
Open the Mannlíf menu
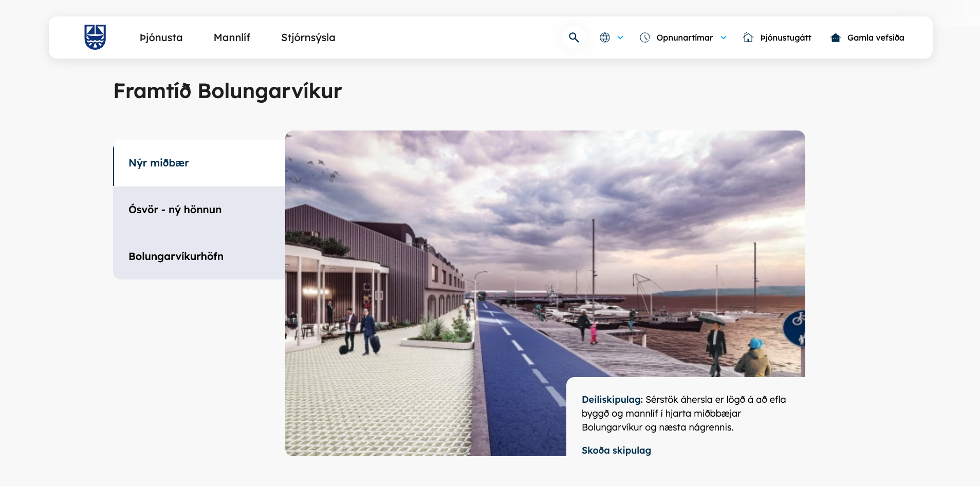click(x=232, y=38)
